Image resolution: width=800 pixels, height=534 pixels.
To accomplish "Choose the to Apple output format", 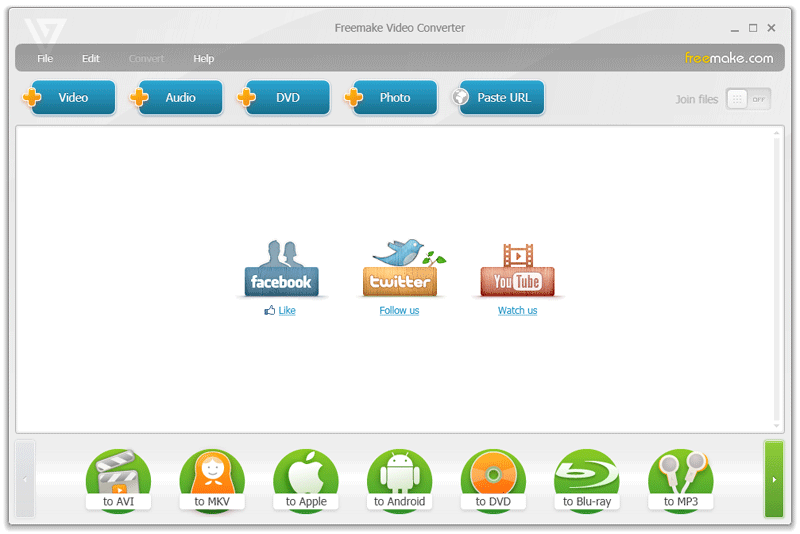I will (306, 480).
